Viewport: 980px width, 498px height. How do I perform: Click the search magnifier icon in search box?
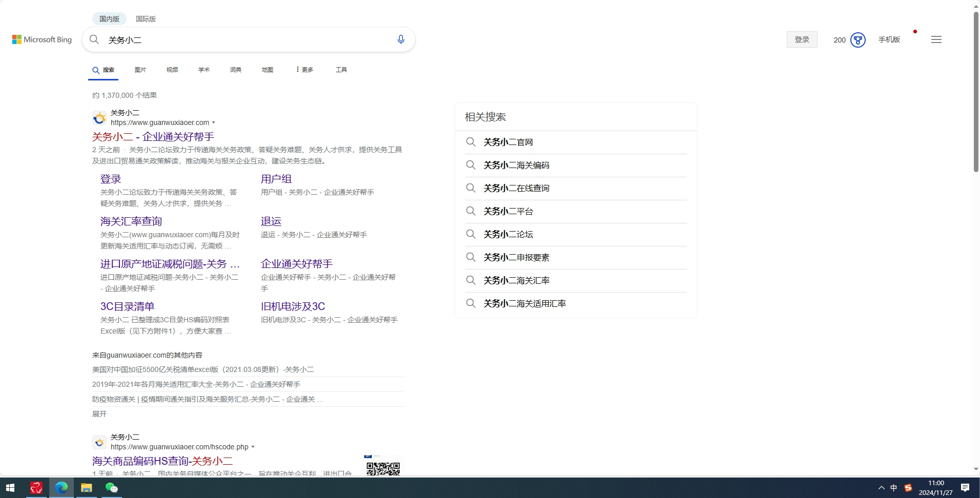click(x=94, y=39)
